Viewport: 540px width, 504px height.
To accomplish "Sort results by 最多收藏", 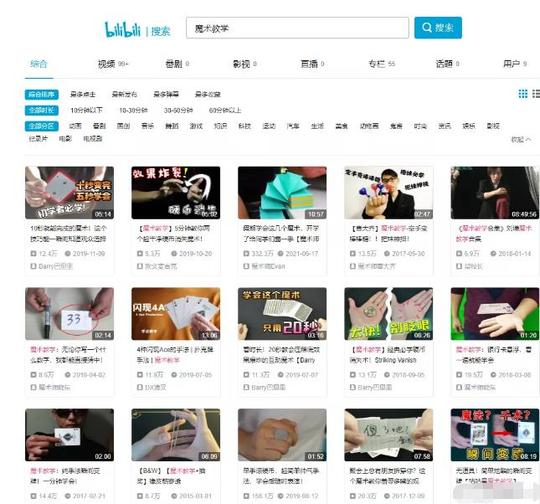I will click(x=208, y=94).
